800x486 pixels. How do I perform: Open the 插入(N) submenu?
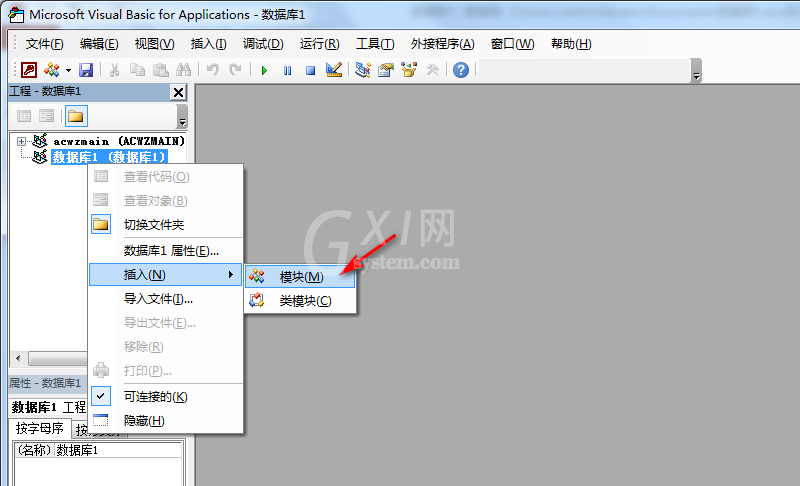(x=165, y=275)
